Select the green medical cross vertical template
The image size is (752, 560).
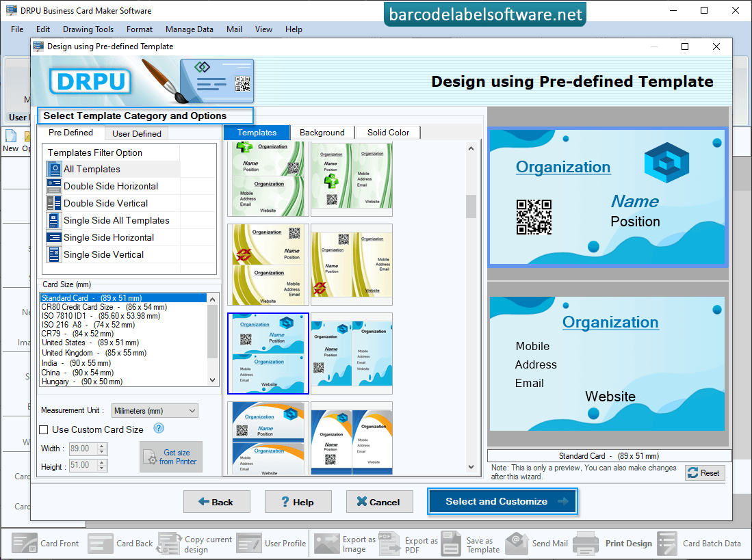pyautogui.click(x=352, y=179)
